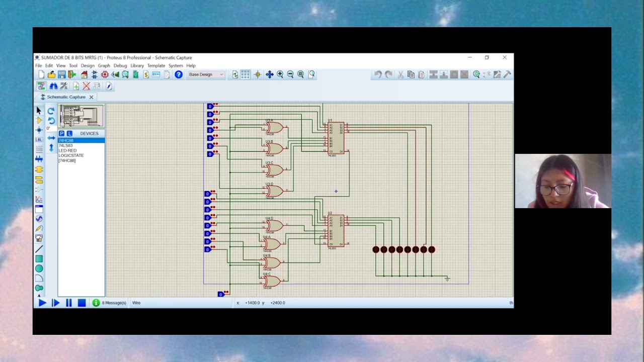This screenshot has height=362, width=644.
Task: Open the Design menu
Action: click(88, 66)
